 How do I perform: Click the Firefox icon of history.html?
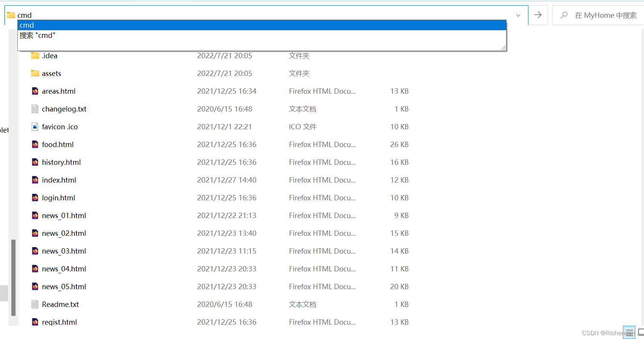pos(35,162)
